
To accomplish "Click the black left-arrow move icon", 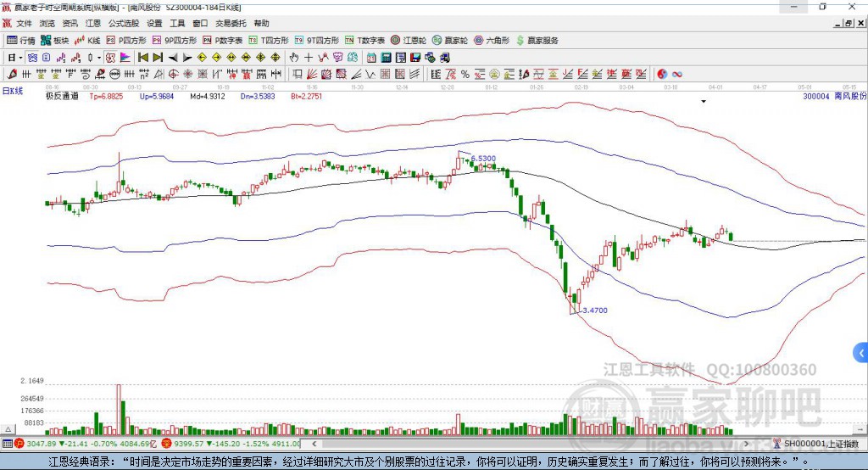I will click(x=173, y=57).
